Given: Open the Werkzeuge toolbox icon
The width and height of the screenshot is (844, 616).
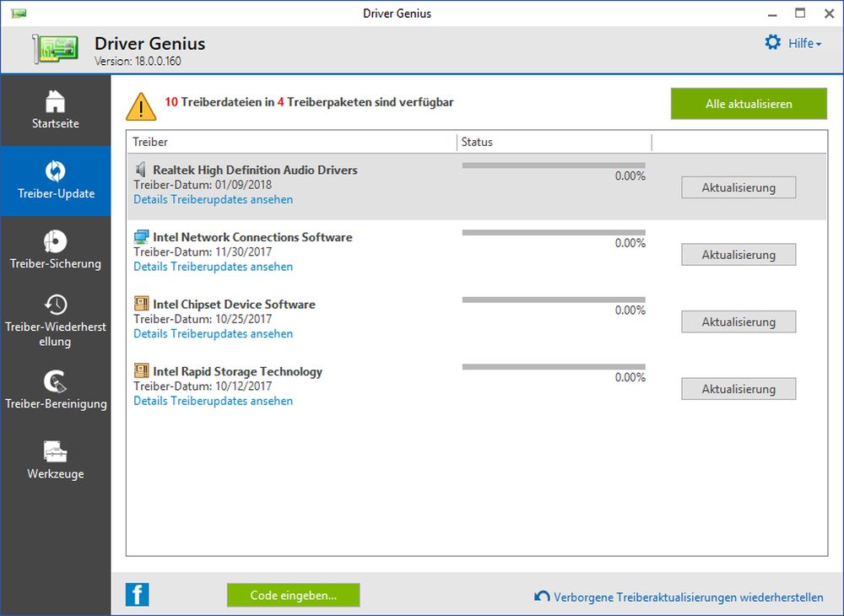Looking at the screenshot, I should tap(56, 452).
